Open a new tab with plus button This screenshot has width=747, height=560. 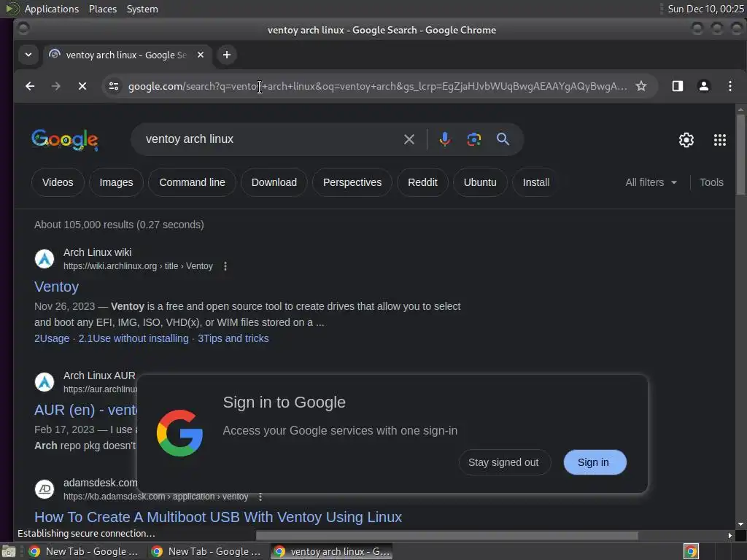click(227, 55)
